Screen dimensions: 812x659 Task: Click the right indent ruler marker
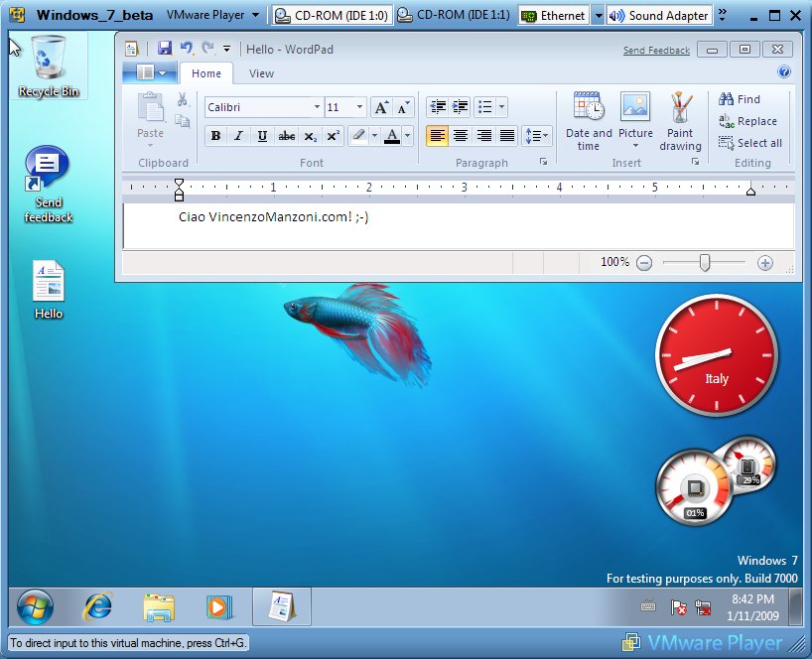pyautogui.click(x=750, y=191)
